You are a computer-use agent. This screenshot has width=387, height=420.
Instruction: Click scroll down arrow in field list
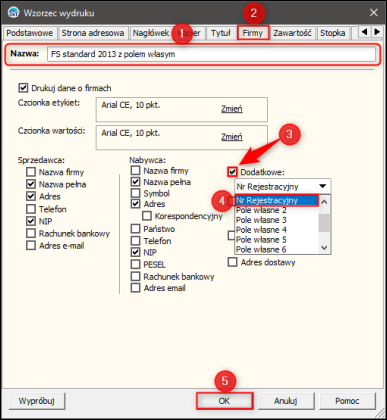(324, 248)
